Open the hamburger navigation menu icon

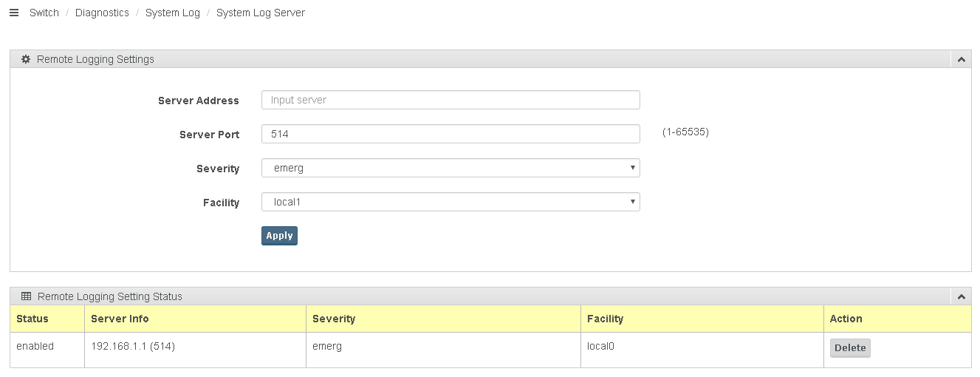13,13
